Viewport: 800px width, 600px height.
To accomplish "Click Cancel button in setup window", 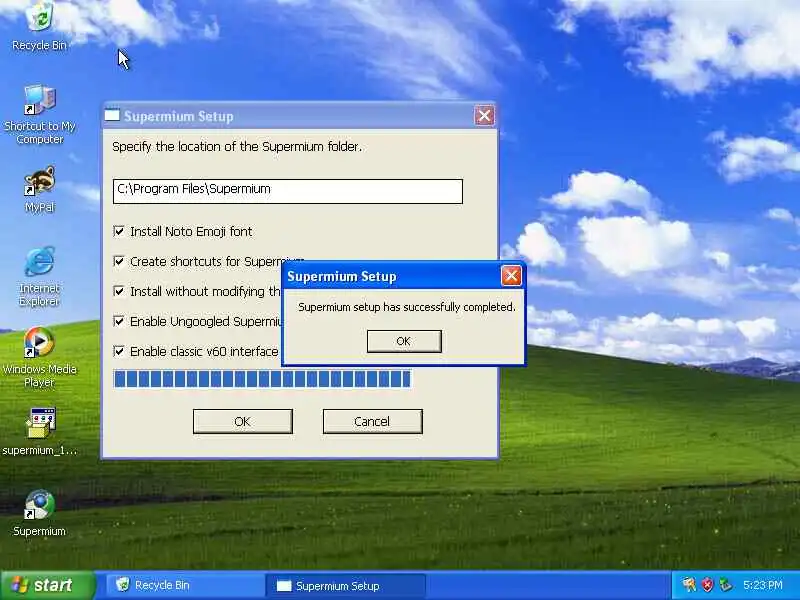I will coord(372,421).
